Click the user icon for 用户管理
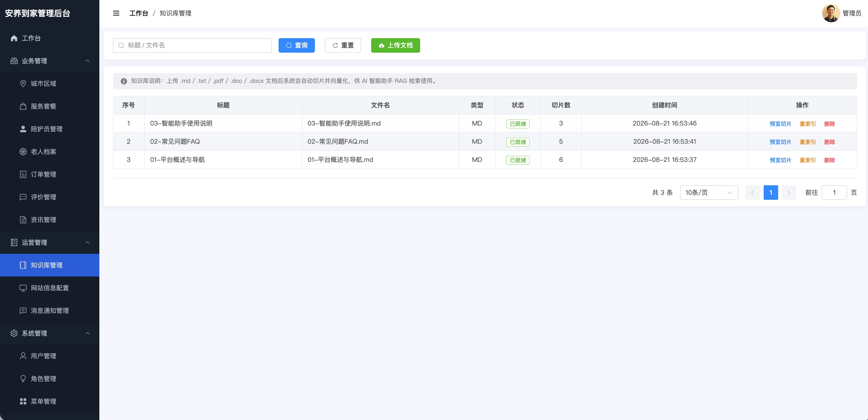The width and height of the screenshot is (868, 420). click(23, 356)
